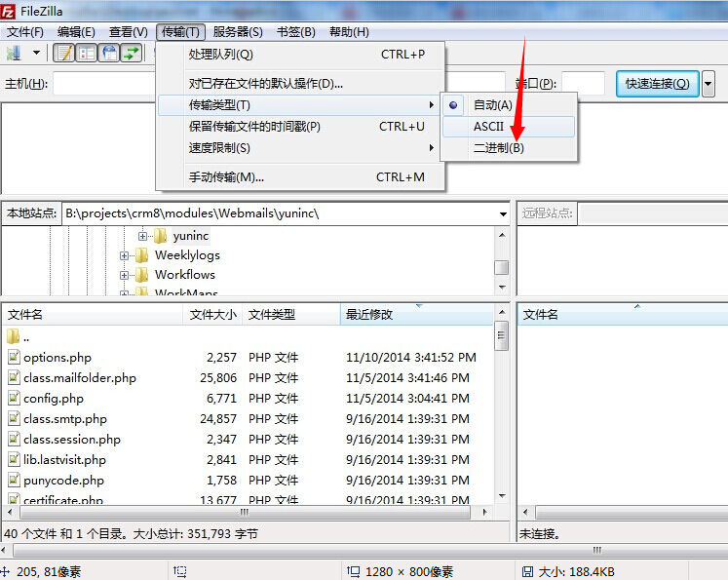
Task: Click local file list horizontal scrollbar
Action: tap(246, 512)
